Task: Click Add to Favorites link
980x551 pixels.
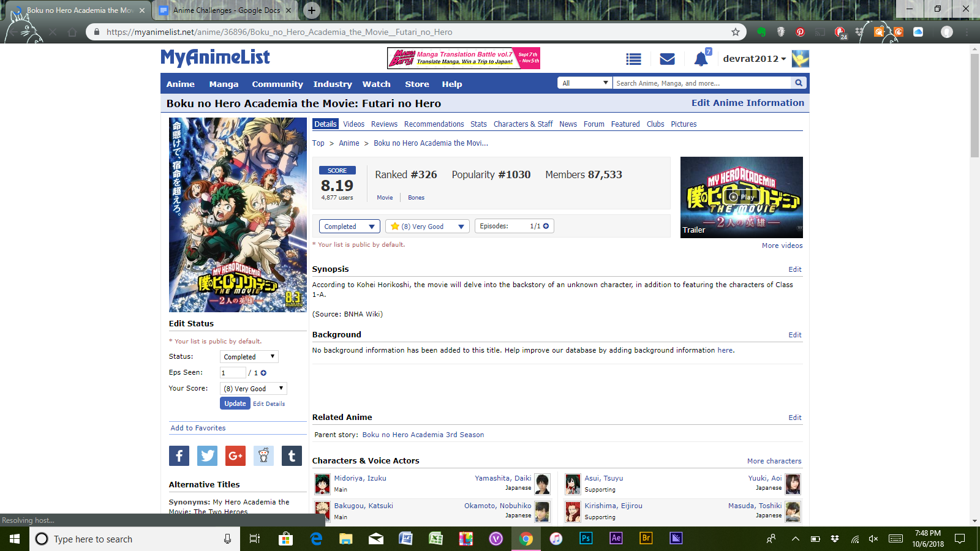Action: click(x=198, y=428)
